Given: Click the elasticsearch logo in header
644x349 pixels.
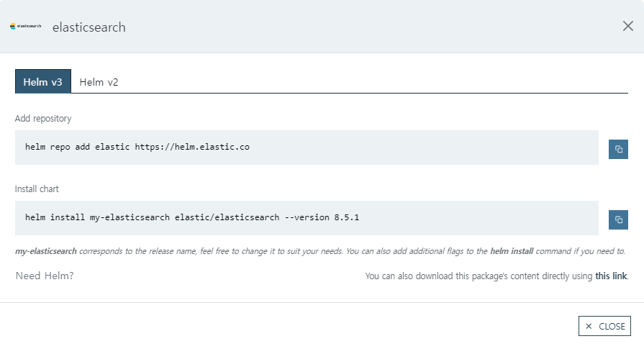Looking at the screenshot, I should tap(25, 27).
